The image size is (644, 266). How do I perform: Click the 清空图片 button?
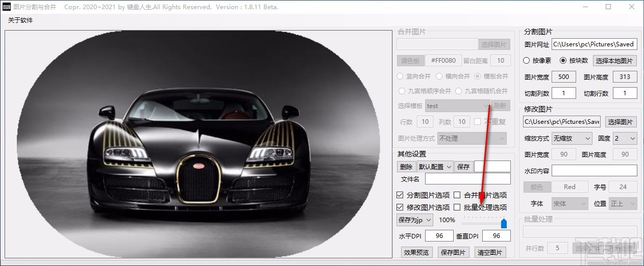coord(490,252)
